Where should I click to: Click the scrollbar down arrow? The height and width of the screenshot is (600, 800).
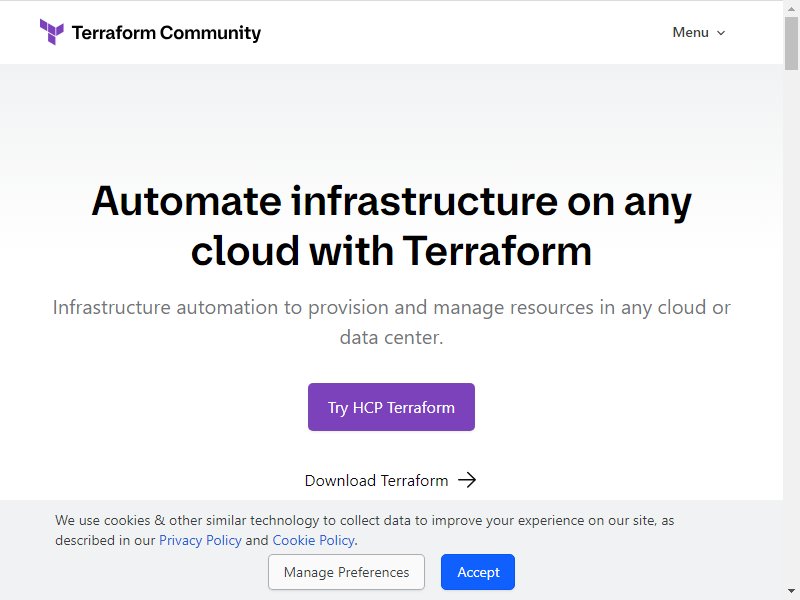click(x=791, y=591)
